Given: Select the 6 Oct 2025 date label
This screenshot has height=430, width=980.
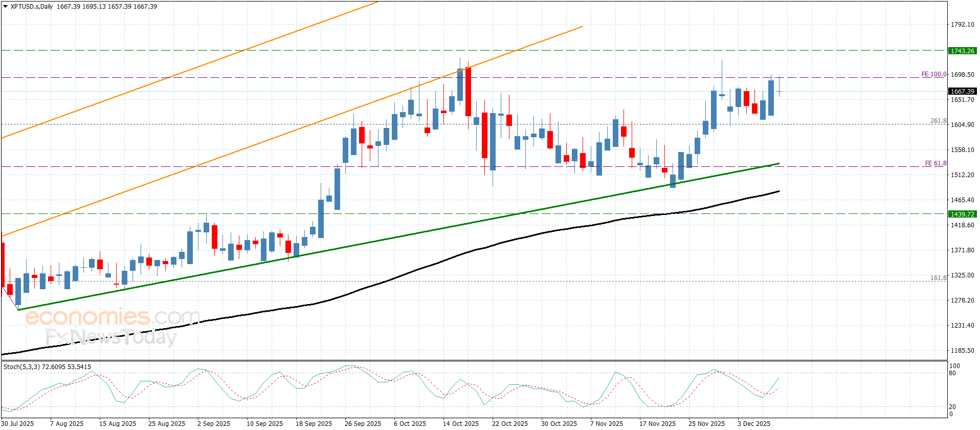Looking at the screenshot, I should click(x=410, y=423).
